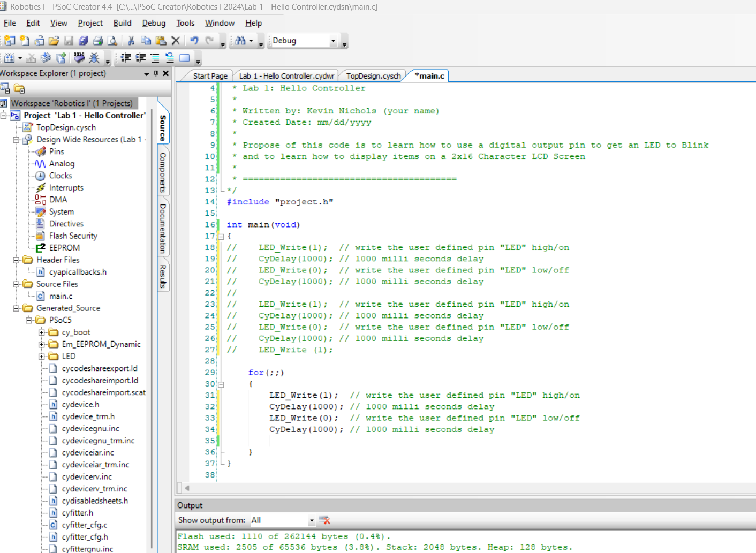The width and height of the screenshot is (756, 553).
Task: Click the comment selected lines icon
Action: coord(155,57)
